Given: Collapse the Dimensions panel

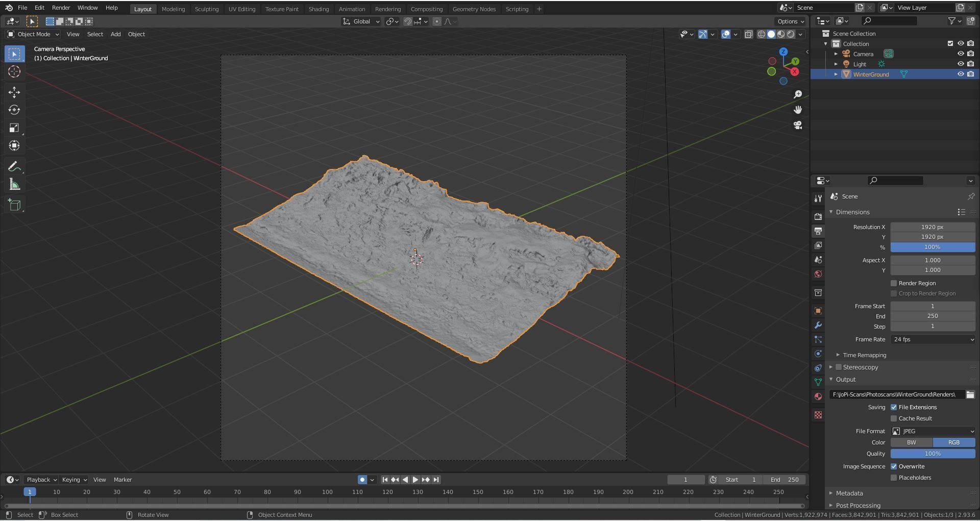Looking at the screenshot, I should (852, 212).
